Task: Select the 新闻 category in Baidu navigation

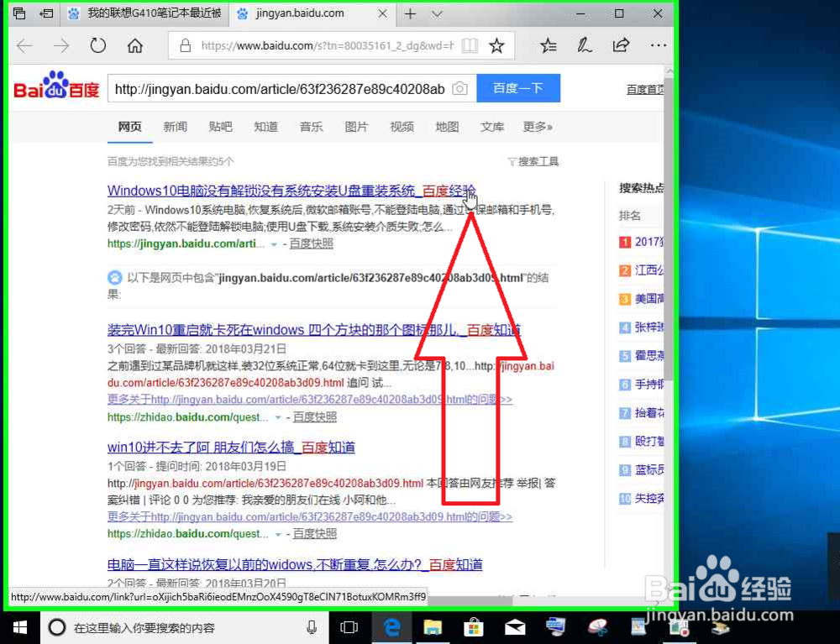Action: click(175, 127)
